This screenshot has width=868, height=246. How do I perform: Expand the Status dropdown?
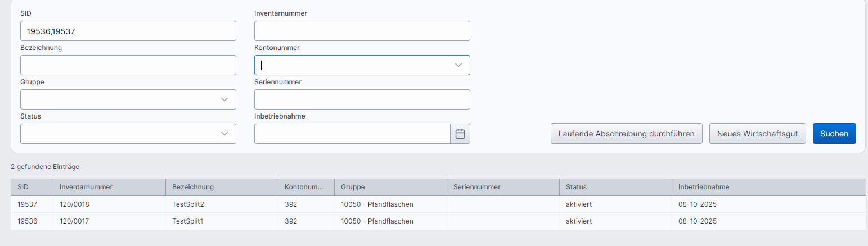click(x=224, y=134)
